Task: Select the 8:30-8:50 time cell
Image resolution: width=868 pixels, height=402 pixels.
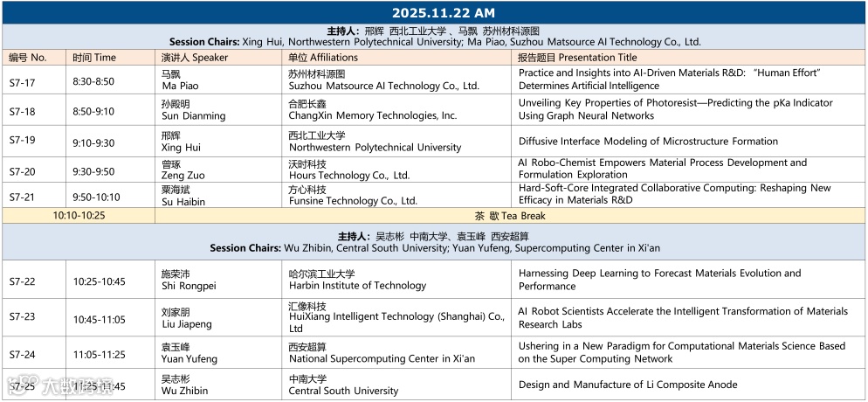Action: click(x=93, y=81)
